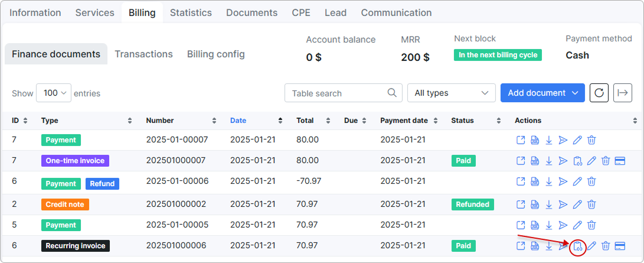Select the Finance documents sub-tab
Viewport: 644px width, 263px height.
click(x=56, y=54)
